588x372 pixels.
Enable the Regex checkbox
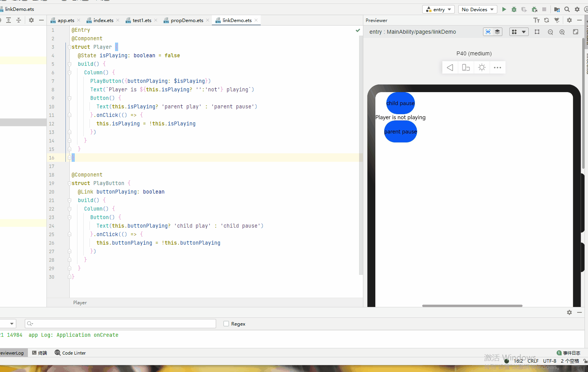(226, 324)
